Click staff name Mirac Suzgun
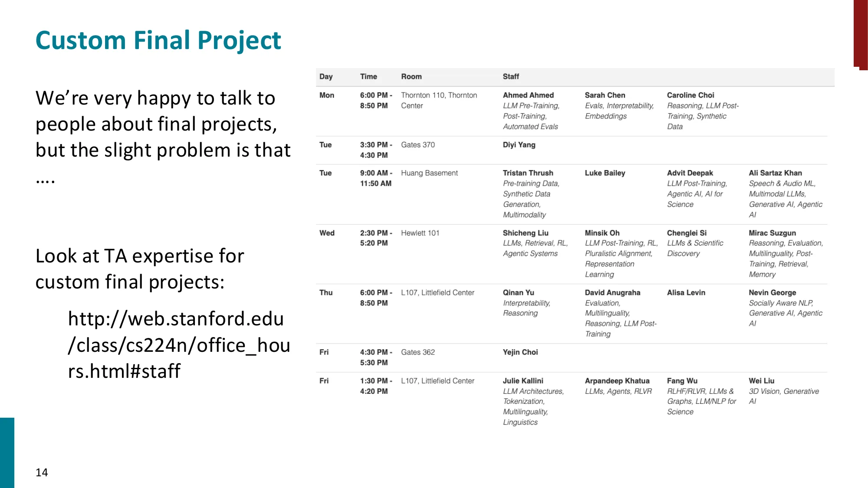Viewport: 868px width, 488px height. tap(772, 233)
